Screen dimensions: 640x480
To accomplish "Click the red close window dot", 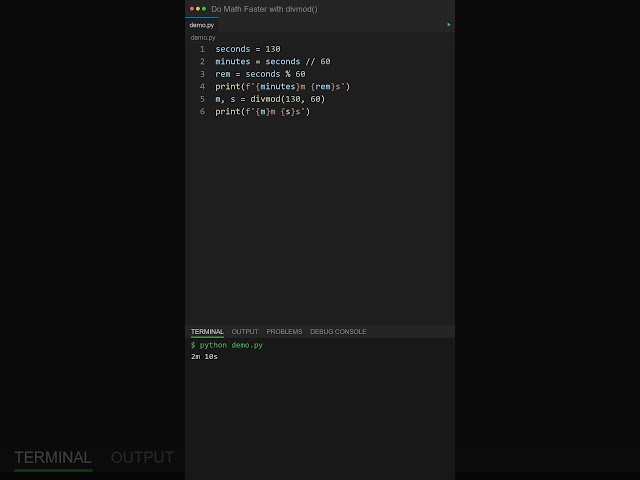I will pos(192,9).
